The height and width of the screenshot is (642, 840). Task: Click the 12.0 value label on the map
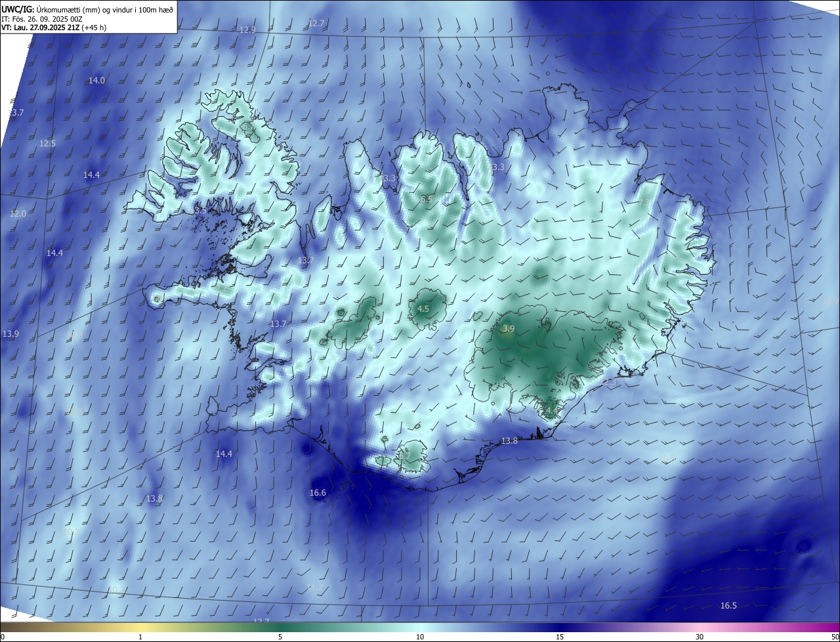(x=18, y=213)
